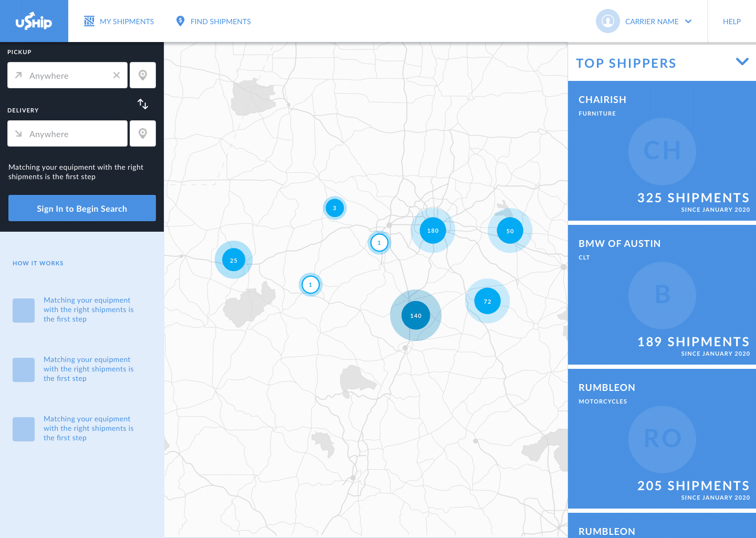Select the 25 shipments map cluster
The width and height of the screenshot is (756, 538).
coord(234,260)
